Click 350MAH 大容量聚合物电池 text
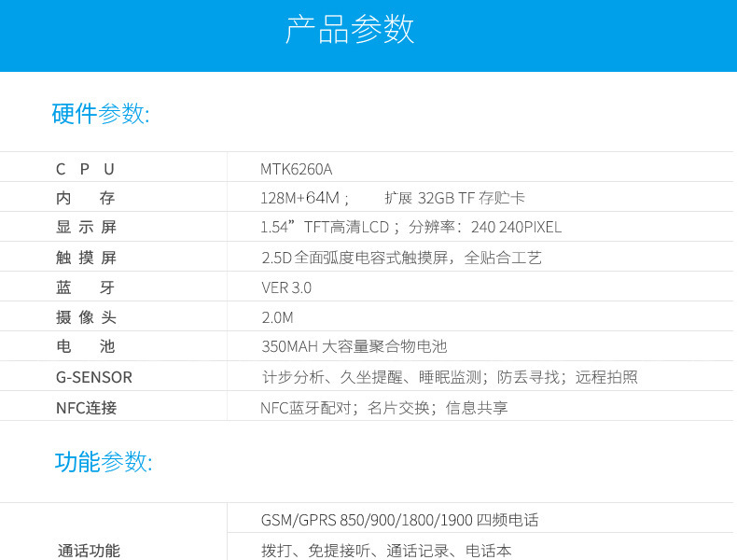This screenshot has height=560, width=737. click(354, 346)
